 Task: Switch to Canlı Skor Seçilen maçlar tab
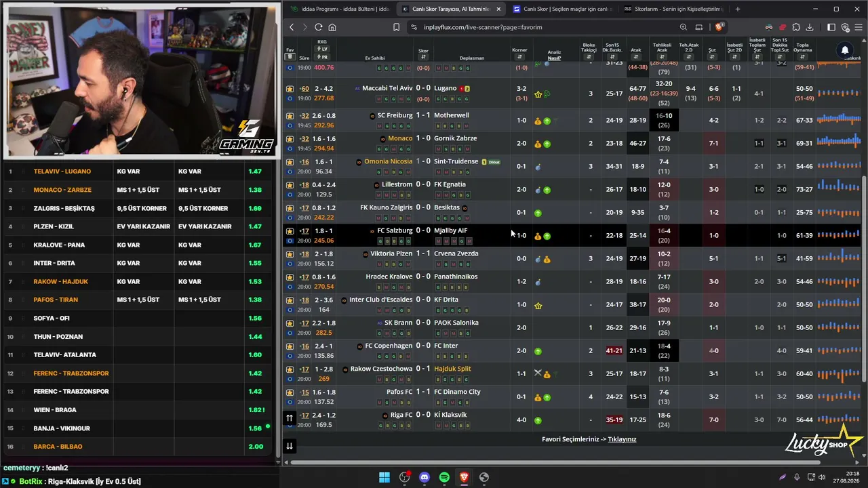tap(562, 9)
